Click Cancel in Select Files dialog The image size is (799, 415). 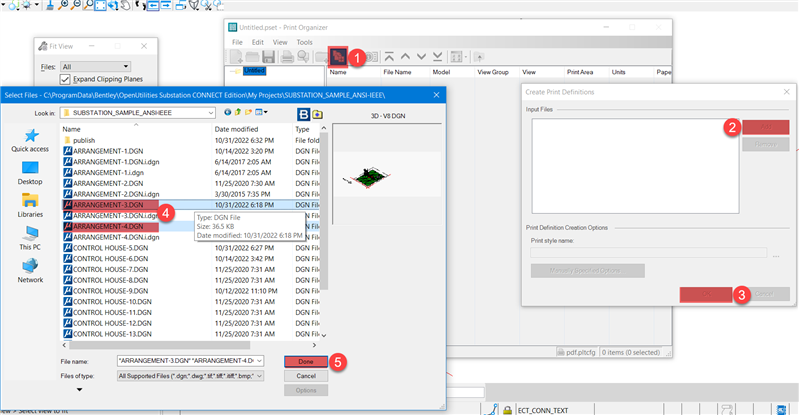pos(305,375)
